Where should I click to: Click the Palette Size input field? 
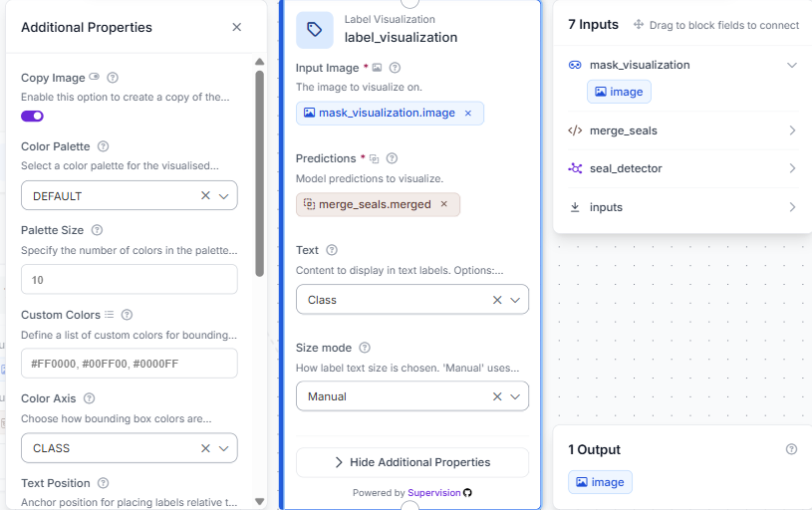130,280
